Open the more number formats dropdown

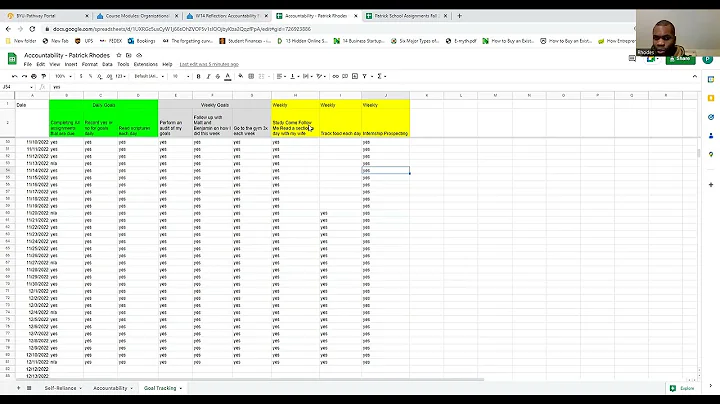(x=120, y=76)
